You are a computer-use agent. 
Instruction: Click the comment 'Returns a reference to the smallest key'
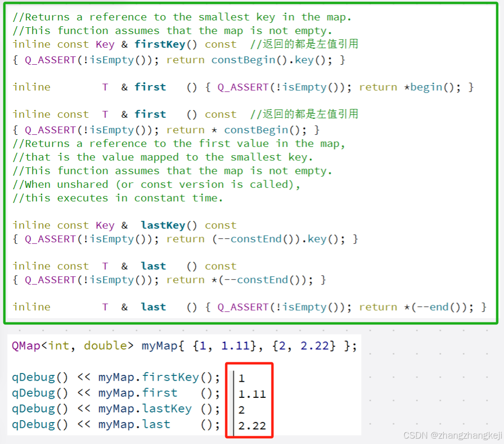pyautogui.click(x=182, y=17)
